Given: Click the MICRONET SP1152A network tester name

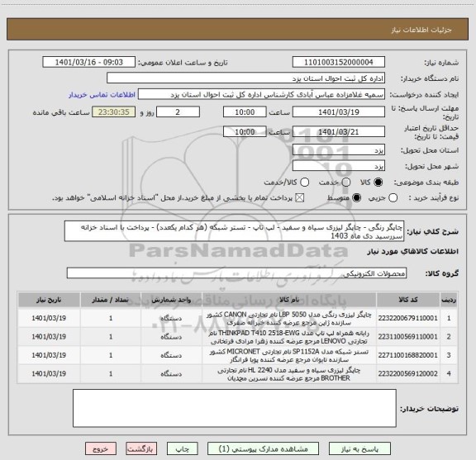Looking at the screenshot, I should click(x=289, y=355).
